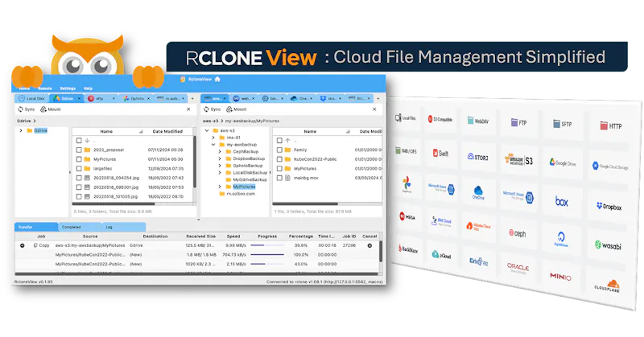644x337 pixels.
Task: Collapse the Copy job using the minus icon
Action: pyautogui.click(x=23, y=245)
